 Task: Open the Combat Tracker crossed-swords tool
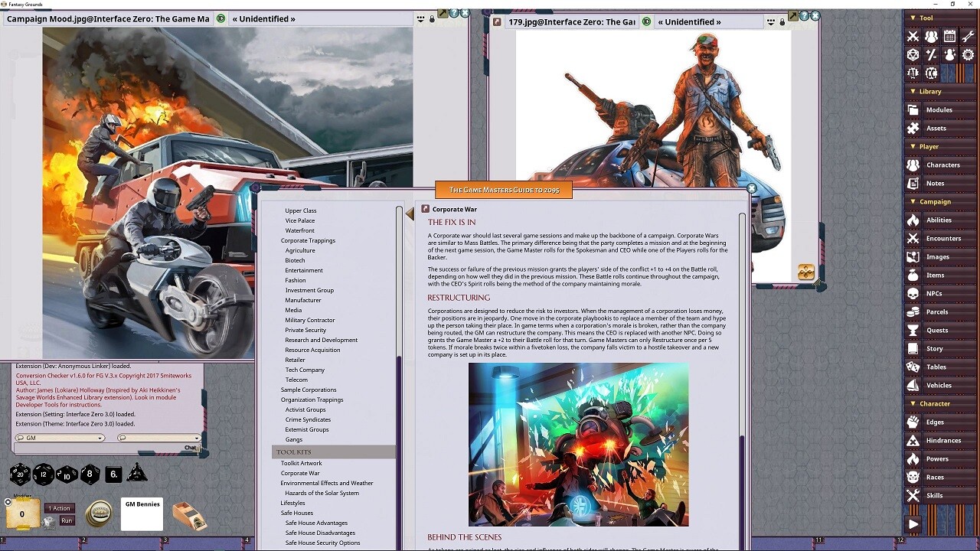click(x=913, y=36)
